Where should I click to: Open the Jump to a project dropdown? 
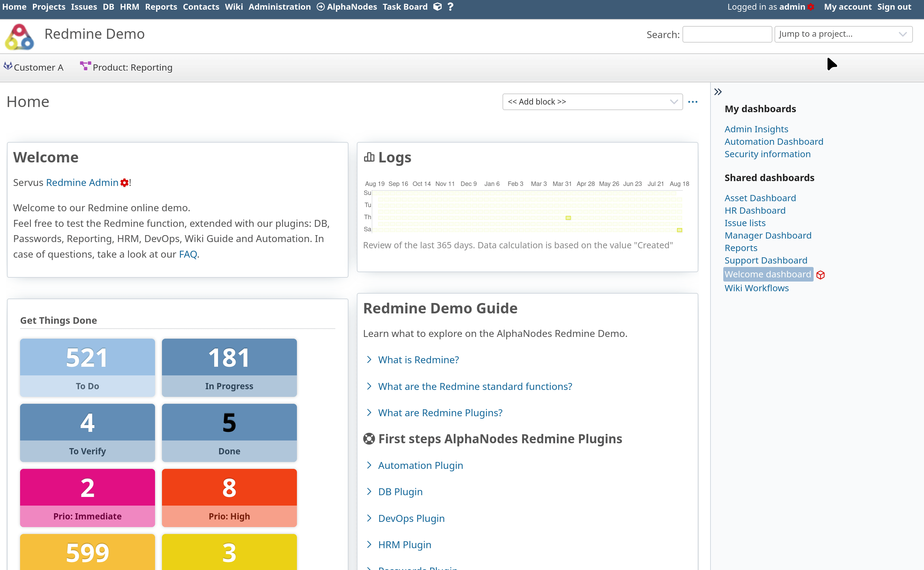point(843,34)
